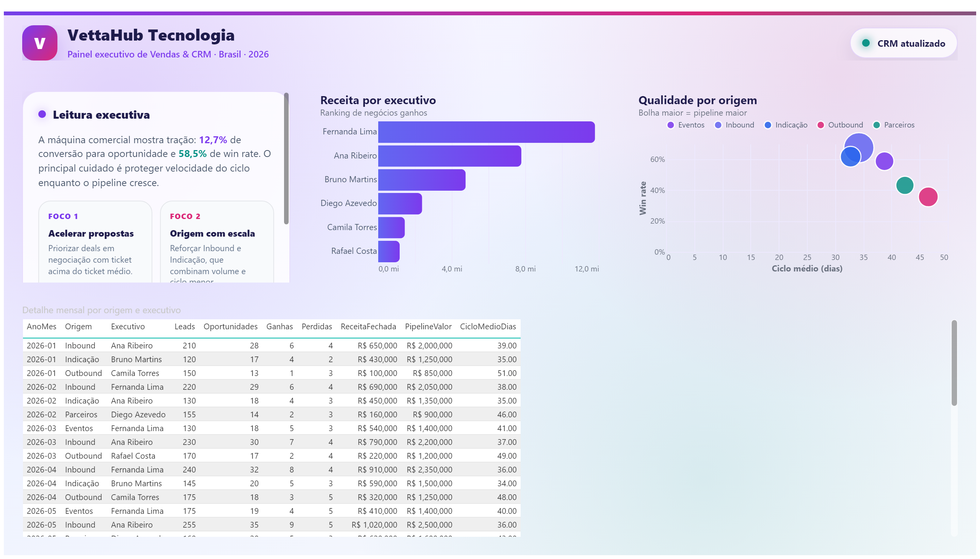Select the Parceiros legend marker
This screenshot has width=980, height=559.
(x=876, y=125)
